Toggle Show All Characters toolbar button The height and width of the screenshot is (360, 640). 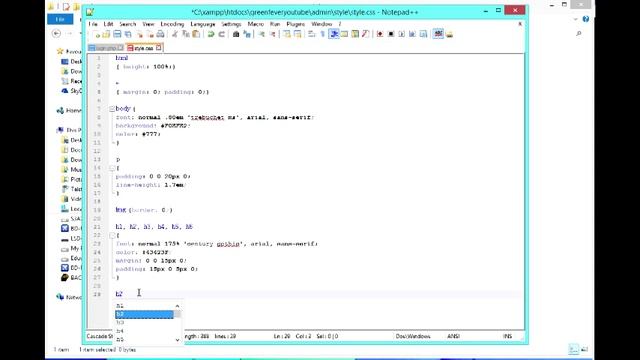click(x=322, y=34)
